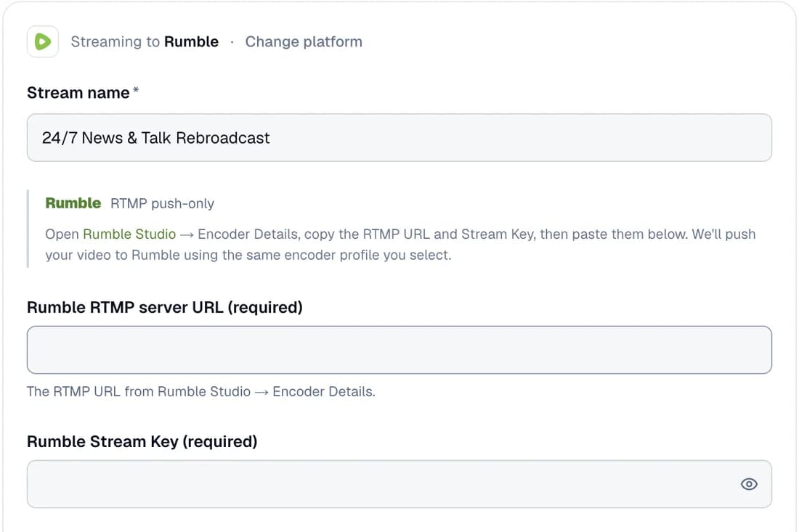Click the bold green 'Rumble' heading
799x532 pixels.
click(73, 203)
